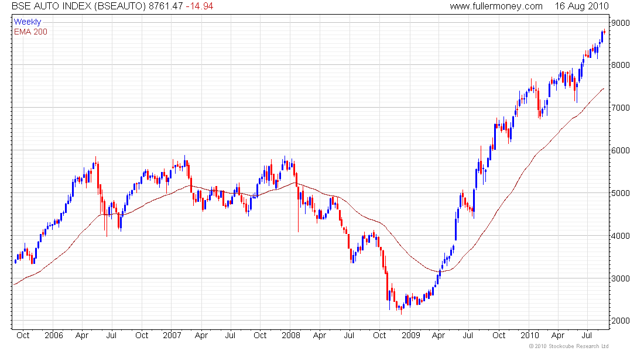Click the 7000 price axis label
Image resolution: width=644 pixels, height=351 pixels.
(x=621, y=108)
